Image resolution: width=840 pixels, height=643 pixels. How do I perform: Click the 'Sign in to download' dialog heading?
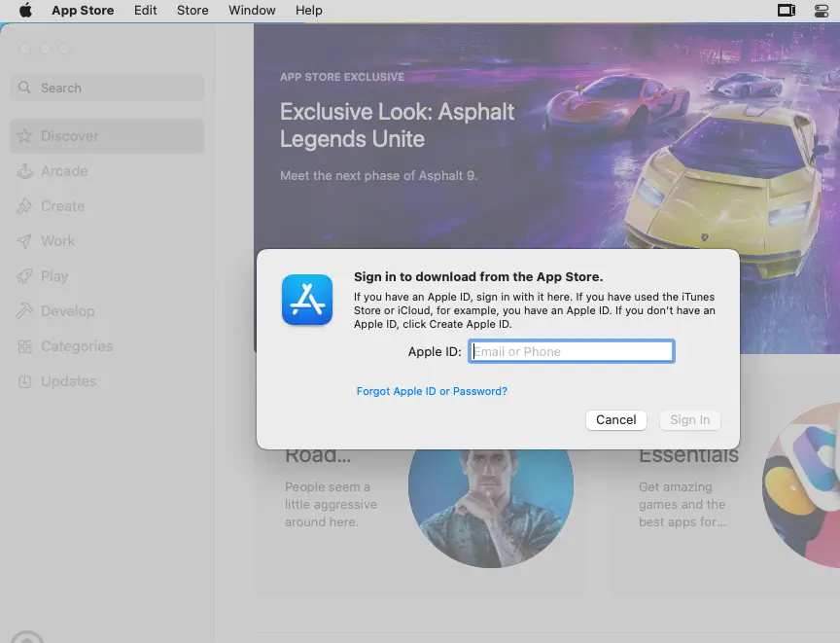[x=478, y=276]
